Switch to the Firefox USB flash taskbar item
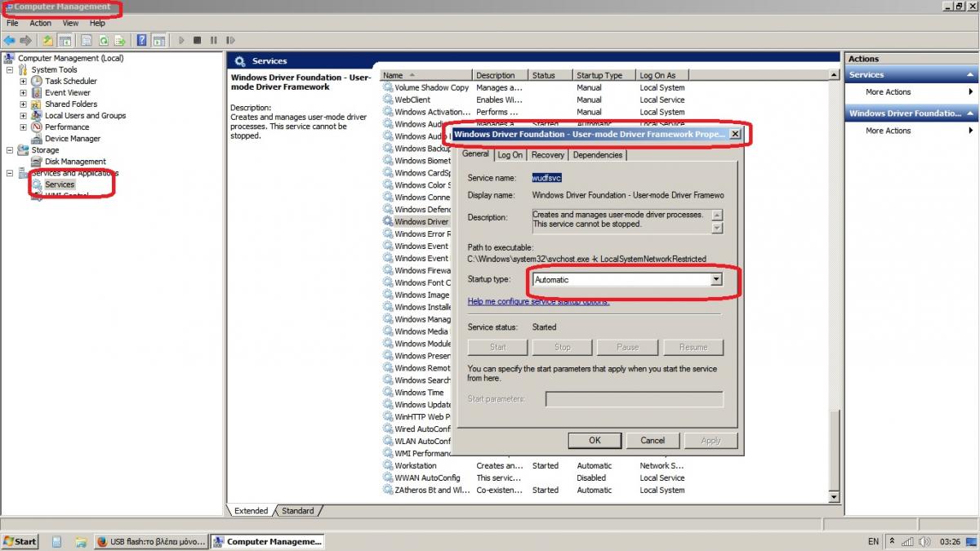Image resolution: width=980 pixels, height=551 pixels. 150,541
